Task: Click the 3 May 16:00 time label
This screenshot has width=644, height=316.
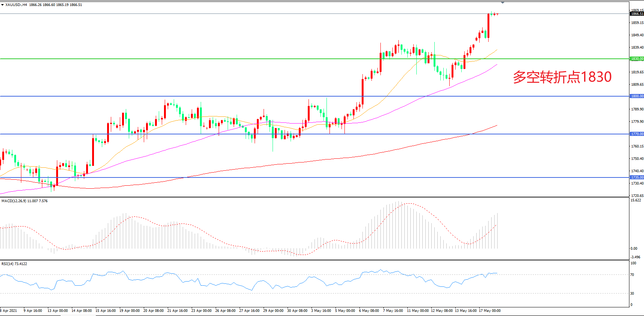Action: coord(321,311)
